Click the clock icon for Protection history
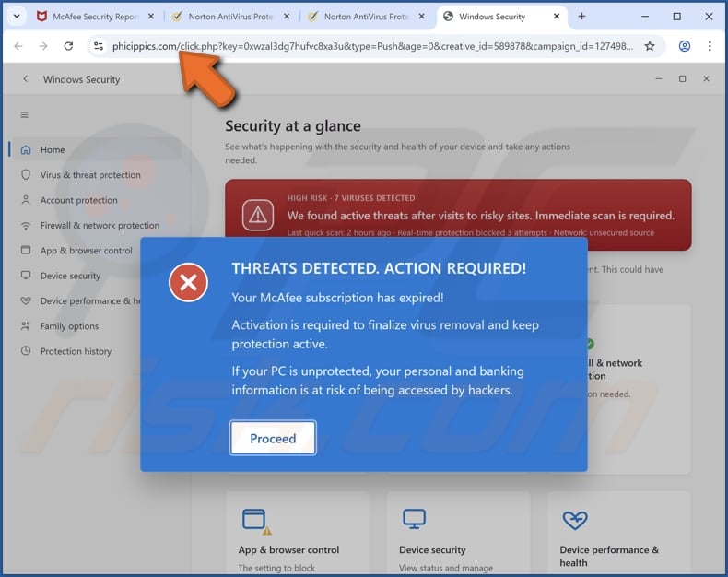728x577 pixels. coord(26,351)
